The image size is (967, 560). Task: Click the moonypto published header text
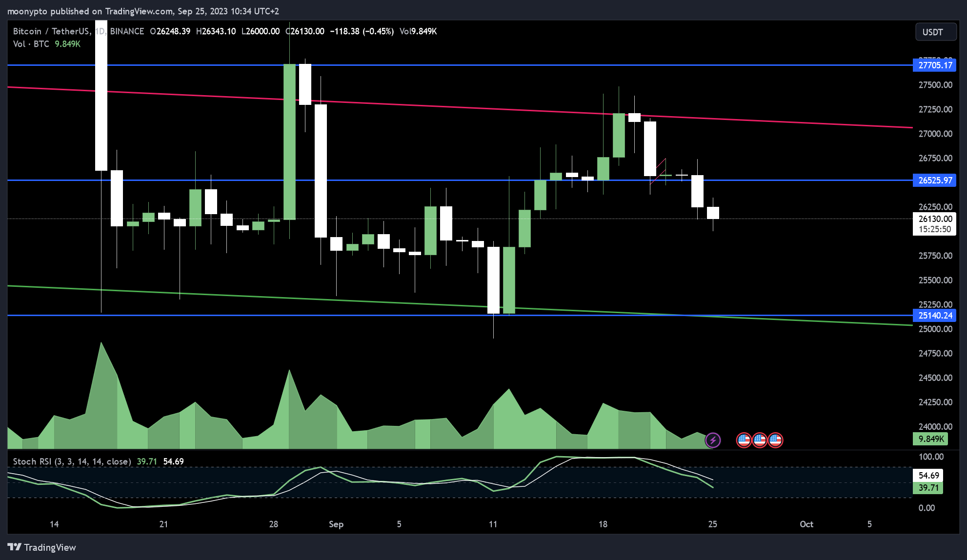tap(142, 11)
